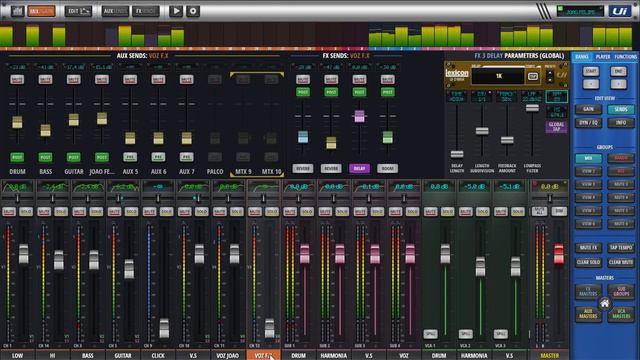The height and width of the screenshot is (360, 640).
Task: Click the show name display beside the Ui logo
Action: 580,11
